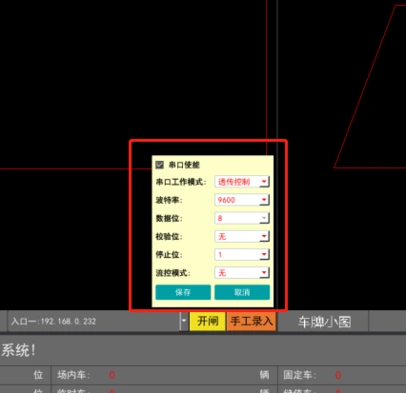This screenshot has height=393, width=406.
Task: Open the 停止位 dropdown arrow
Action: point(264,255)
